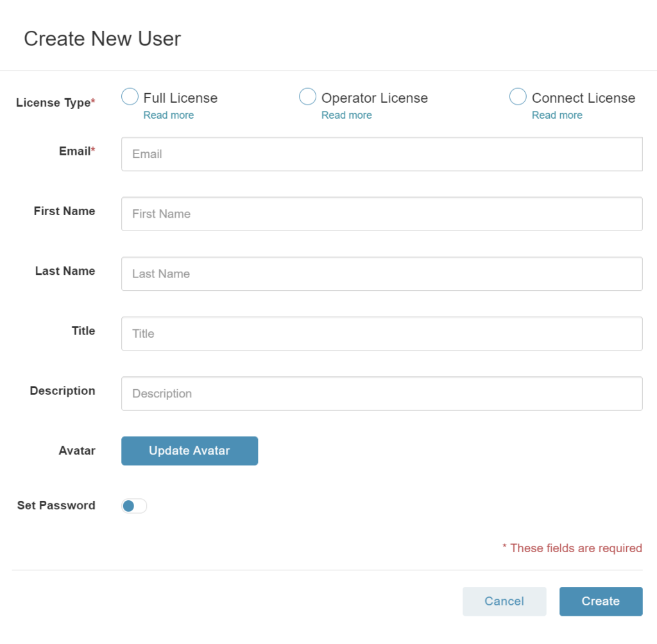Click inside the Description field
Image resolution: width=657 pixels, height=644 pixels.
pyautogui.click(x=382, y=394)
